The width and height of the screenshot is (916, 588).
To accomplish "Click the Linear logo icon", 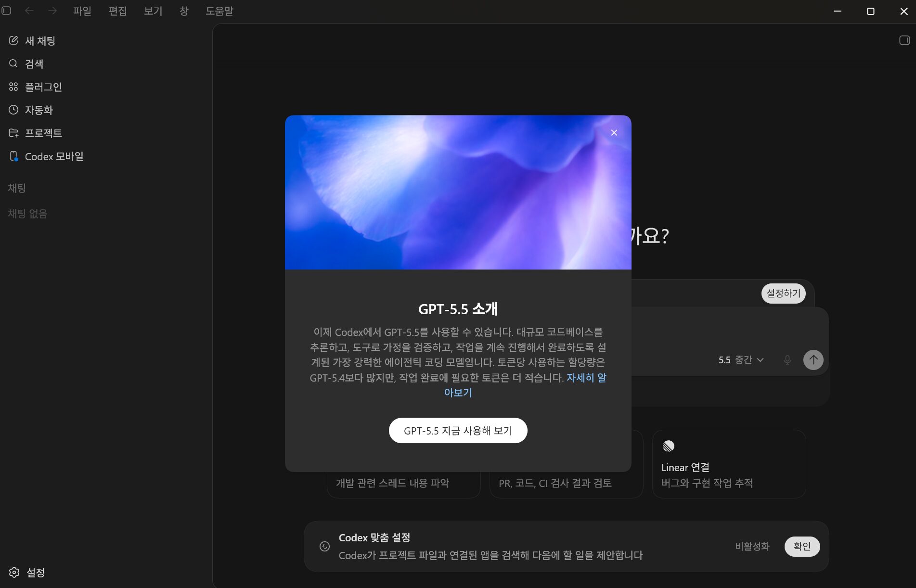I will [x=668, y=446].
